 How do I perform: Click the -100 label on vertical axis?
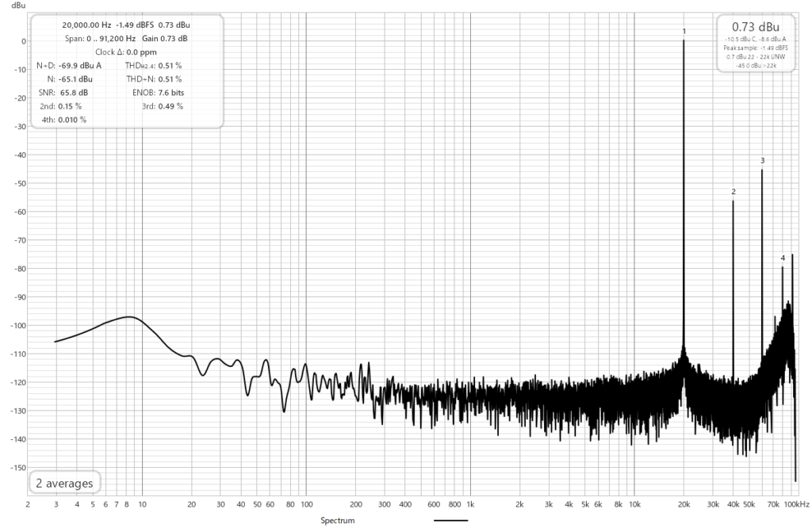pos(14,326)
